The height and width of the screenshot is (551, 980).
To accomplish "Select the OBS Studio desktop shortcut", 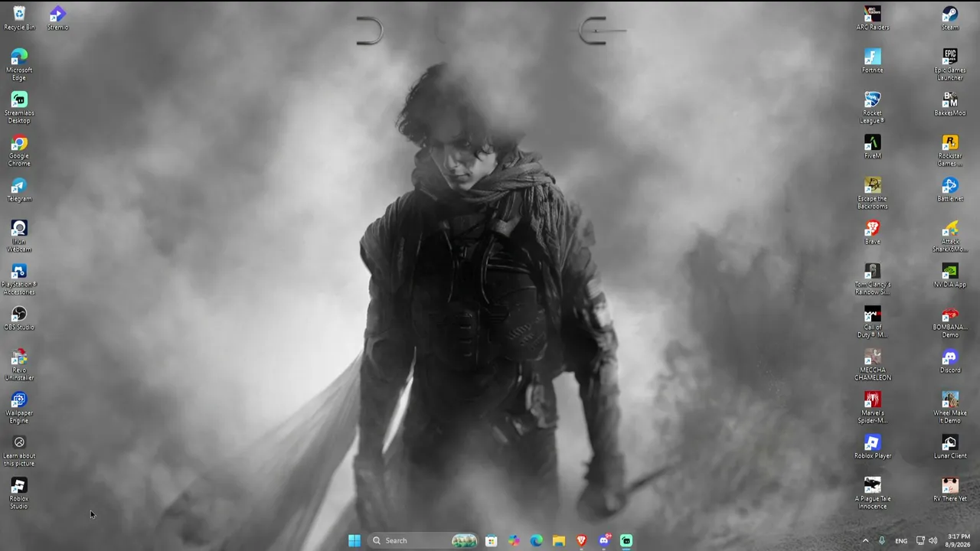I will (x=19, y=318).
